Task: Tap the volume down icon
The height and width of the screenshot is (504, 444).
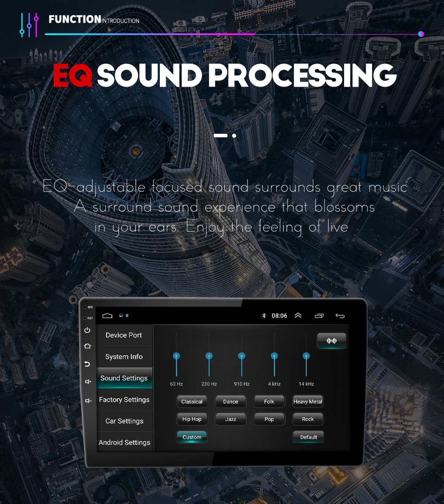Action: coord(88,400)
